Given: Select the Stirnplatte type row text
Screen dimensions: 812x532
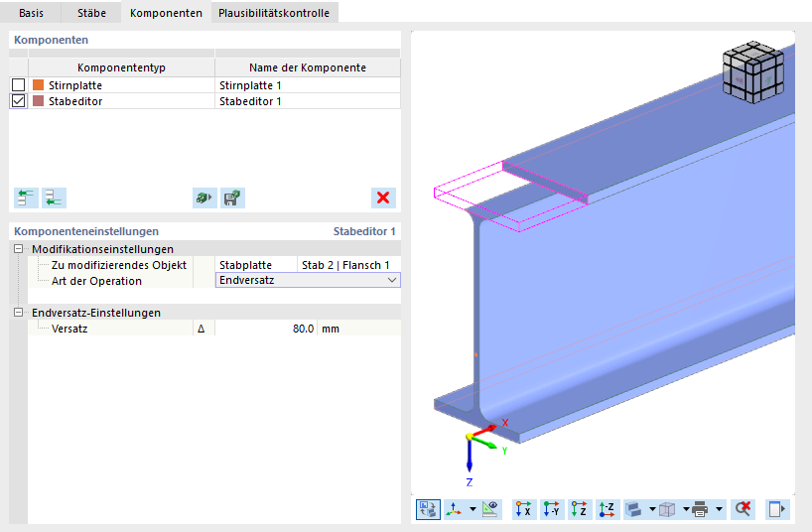Looking at the screenshot, I should coord(75,85).
